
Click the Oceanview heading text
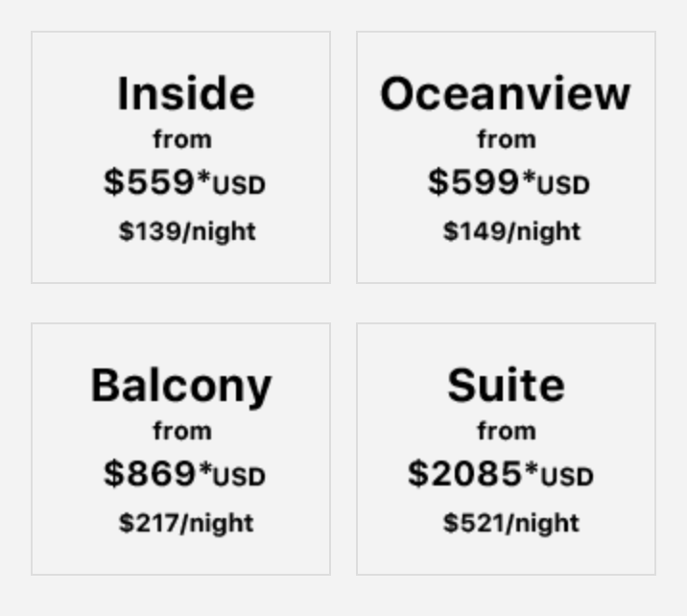click(x=505, y=93)
